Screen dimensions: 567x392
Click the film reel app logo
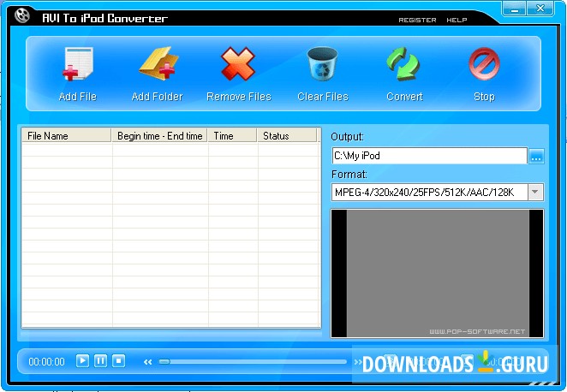tap(22, 15)
